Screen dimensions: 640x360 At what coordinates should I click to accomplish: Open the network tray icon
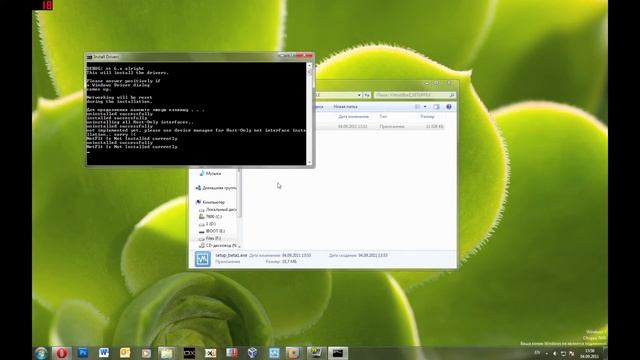click(563, 353)
